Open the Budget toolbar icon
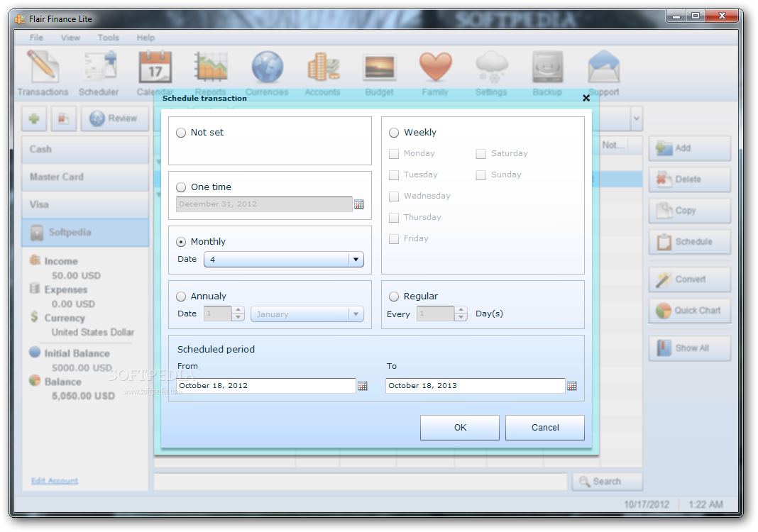This screenshot has height=532, width=758. [380, 73]
